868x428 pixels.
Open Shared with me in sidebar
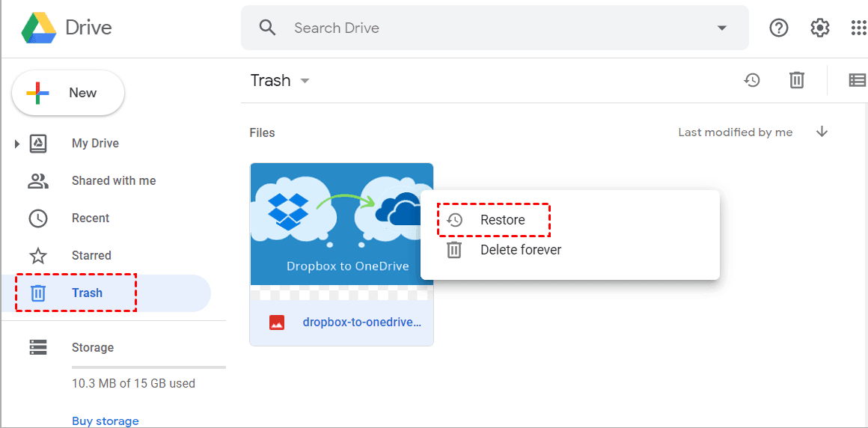point(113,180)
